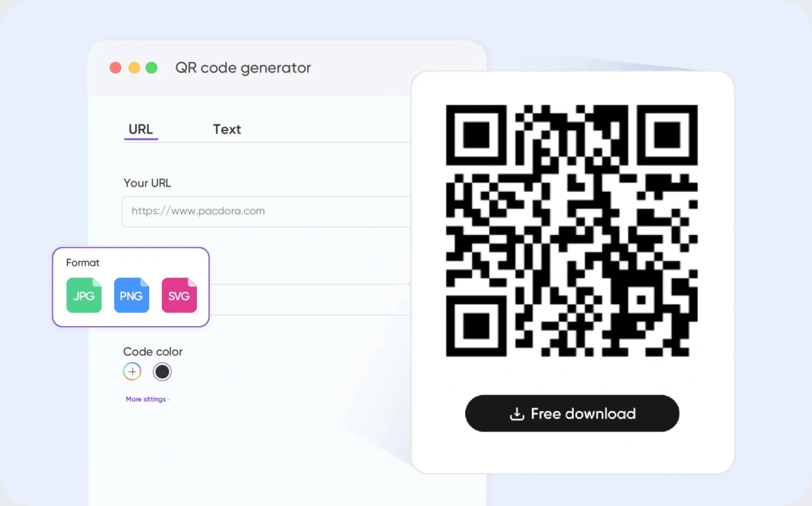Open the URL tab
Viewport: 812px width, 506px height.
click(x=141, y=129)
